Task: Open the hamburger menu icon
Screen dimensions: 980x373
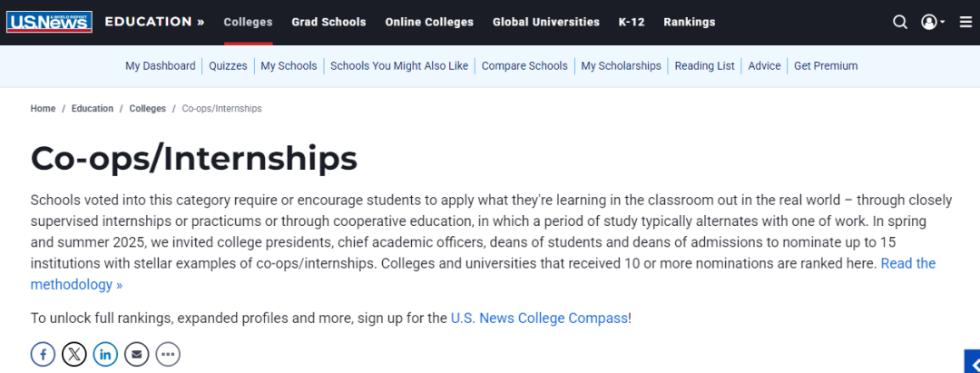Action: pos(965,22)
